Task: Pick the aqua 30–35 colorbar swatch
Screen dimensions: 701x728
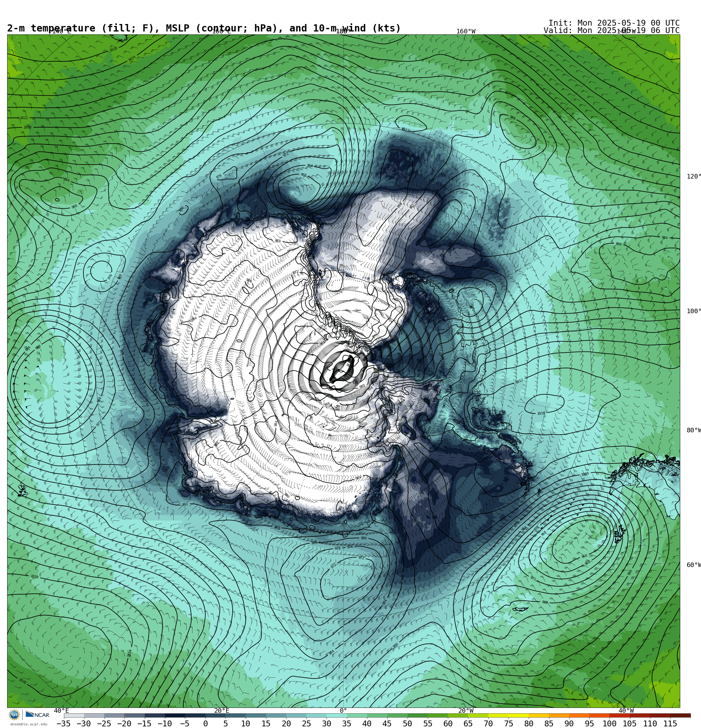Action: [337, 715]
